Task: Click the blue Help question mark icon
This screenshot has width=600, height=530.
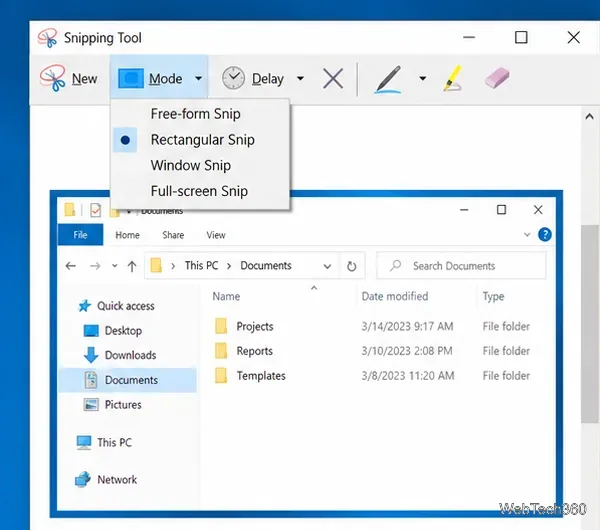Action: point(545,235)
